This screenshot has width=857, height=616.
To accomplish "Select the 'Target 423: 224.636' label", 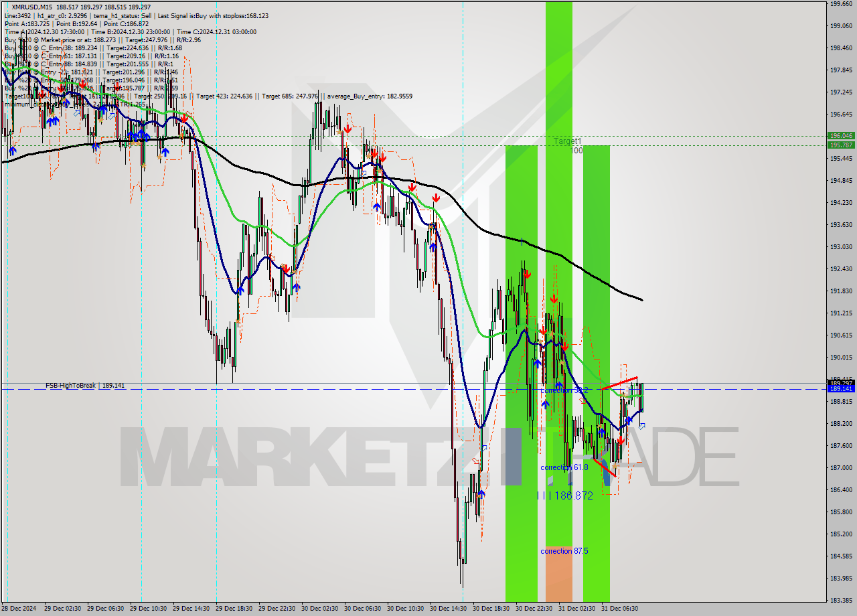I will tap(226, 96).
